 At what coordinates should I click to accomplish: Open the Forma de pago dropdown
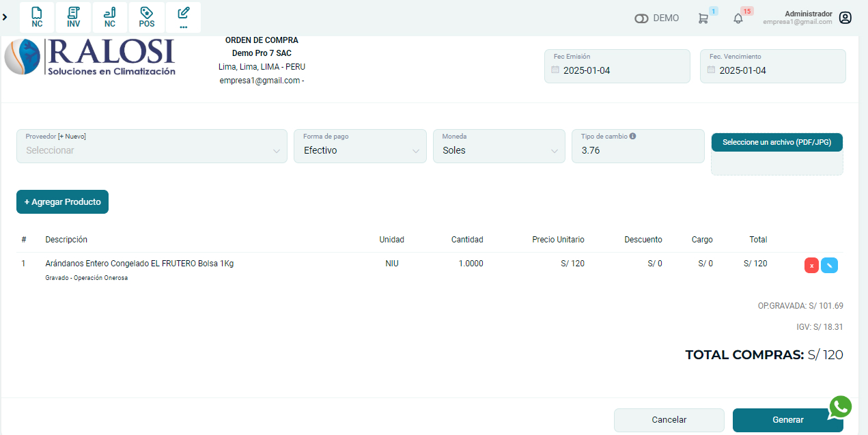tap(360, 150)
